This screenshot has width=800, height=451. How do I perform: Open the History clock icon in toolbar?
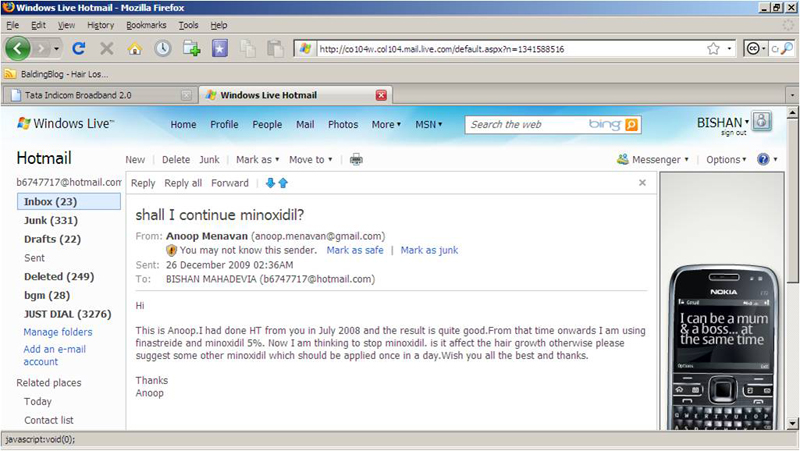pos(162,47)
